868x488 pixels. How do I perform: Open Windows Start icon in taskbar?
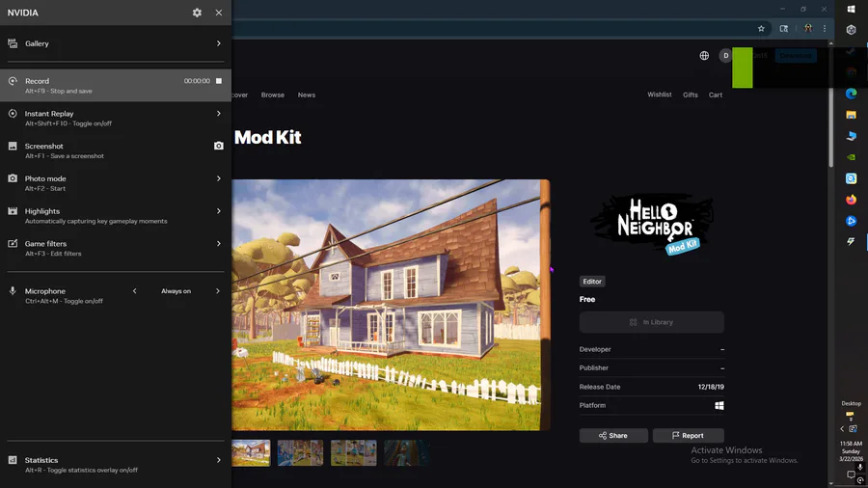[x=852, y=9]
